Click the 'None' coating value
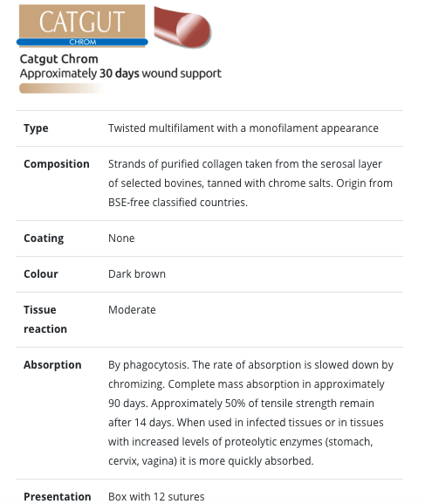Image resolution: width=425 pixels, height=504 pixels. click(121, 238)
